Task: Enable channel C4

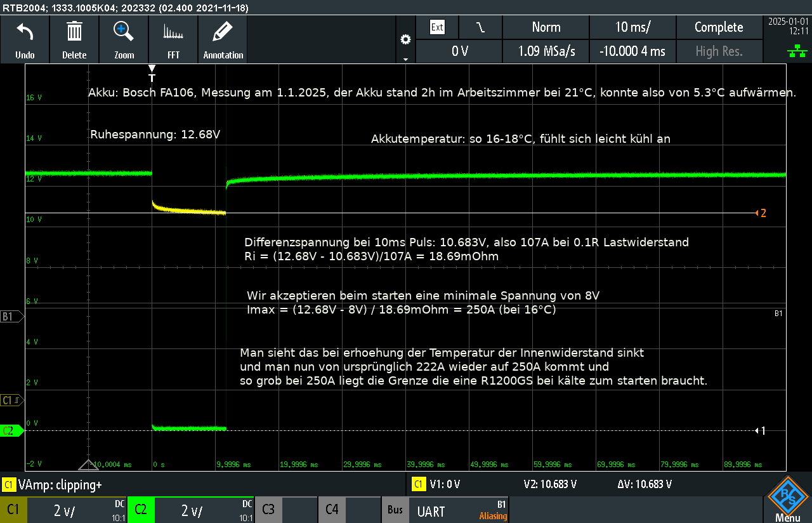Action: tap(332, 510)
